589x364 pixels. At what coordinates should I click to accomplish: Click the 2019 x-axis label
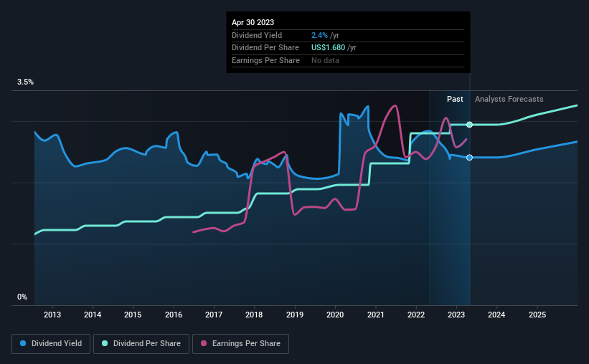pyautogui.click(x=295, y=315)
